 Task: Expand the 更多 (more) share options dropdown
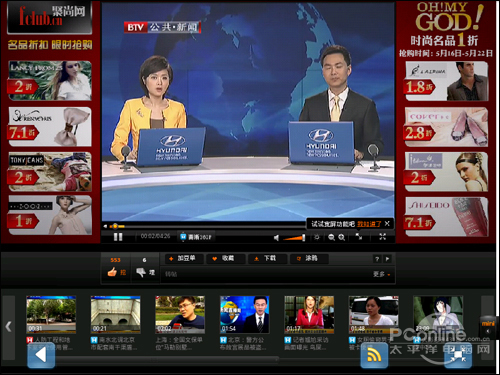[381, 274]
